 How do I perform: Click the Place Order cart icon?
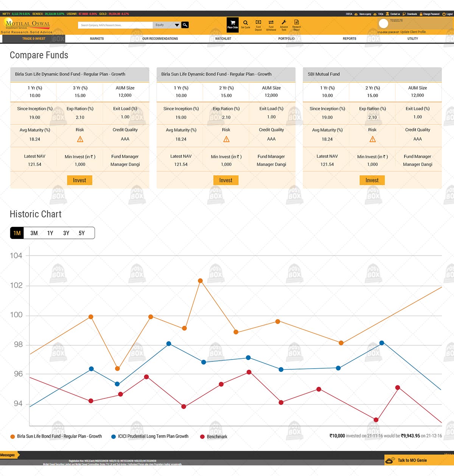pos(233,23)
